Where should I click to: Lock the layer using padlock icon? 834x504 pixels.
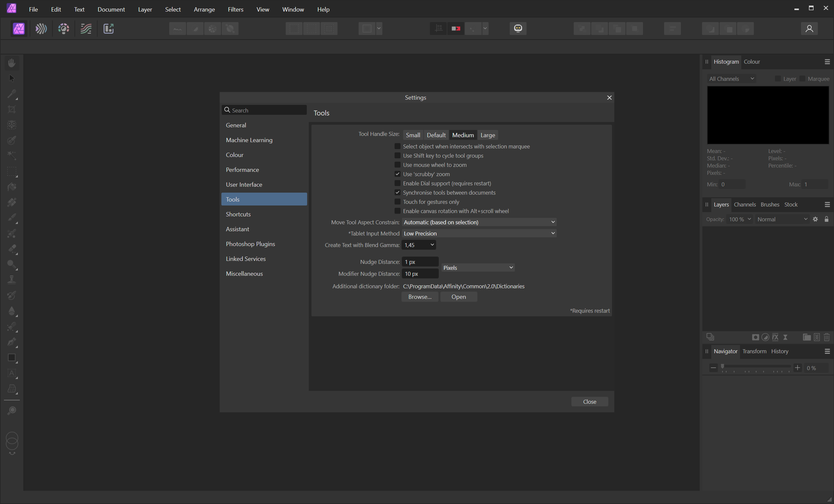[x=826, y=219]
